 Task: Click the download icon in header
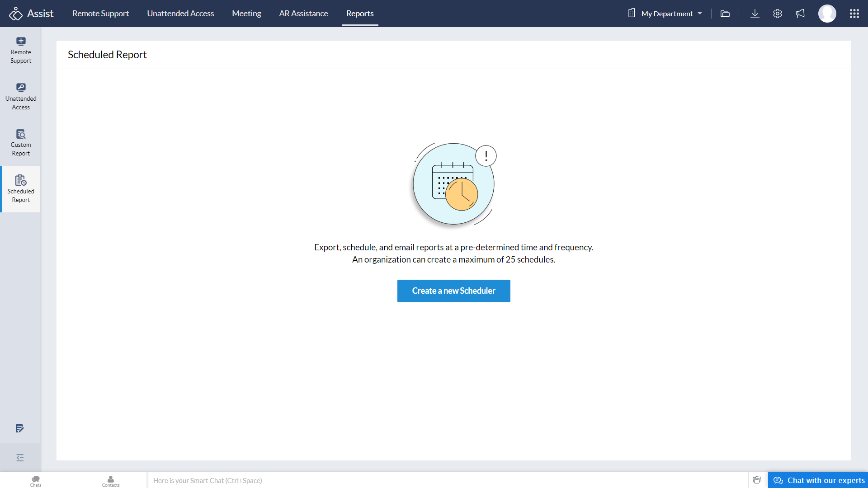coord(755,14)
